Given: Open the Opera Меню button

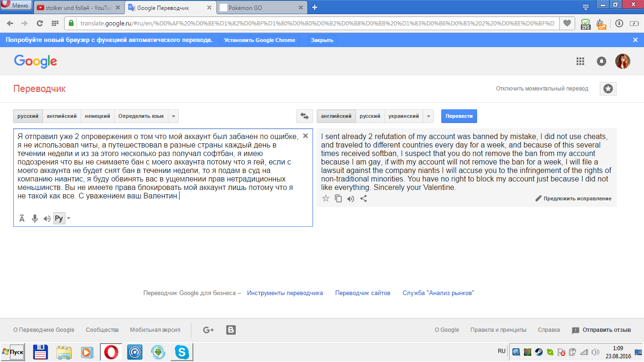Looking at the screenshot, I should pos(17,5).
